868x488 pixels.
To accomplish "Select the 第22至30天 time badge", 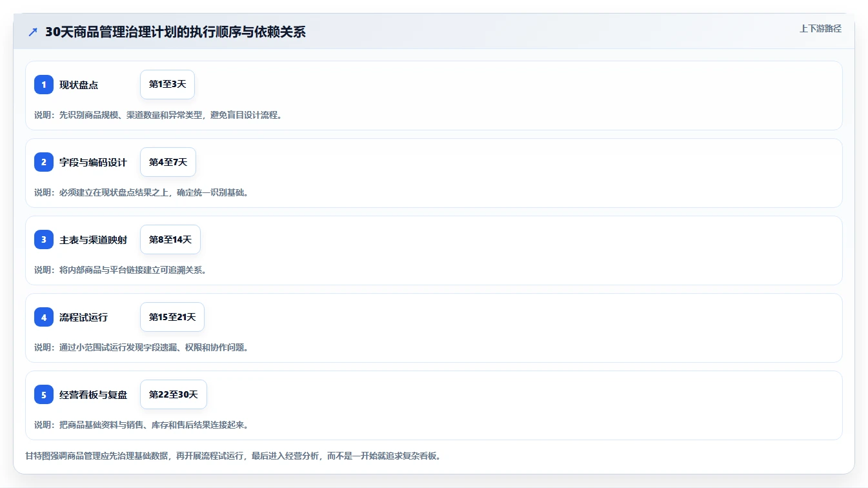I will pos(174,394).
